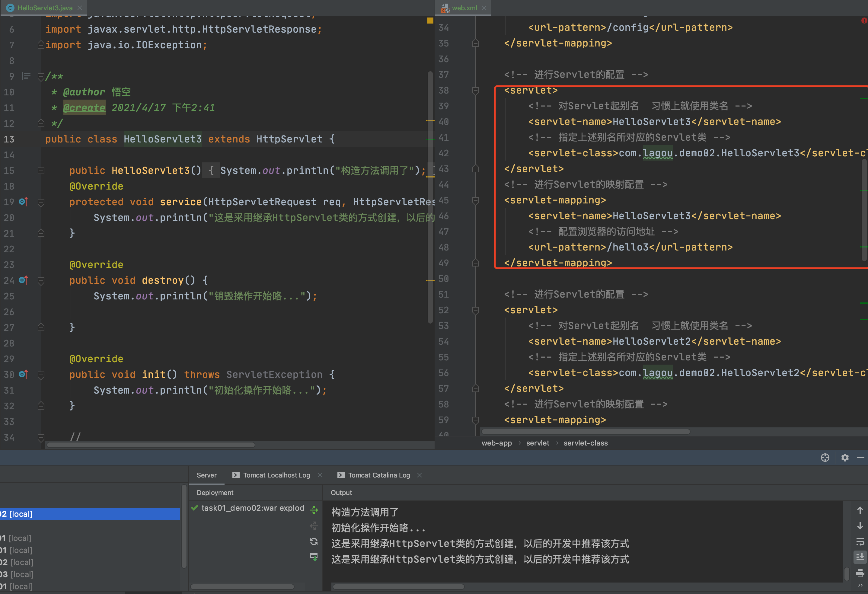
Task: Click the greyed-out Undeploy icon
Action: click(314, 526)
